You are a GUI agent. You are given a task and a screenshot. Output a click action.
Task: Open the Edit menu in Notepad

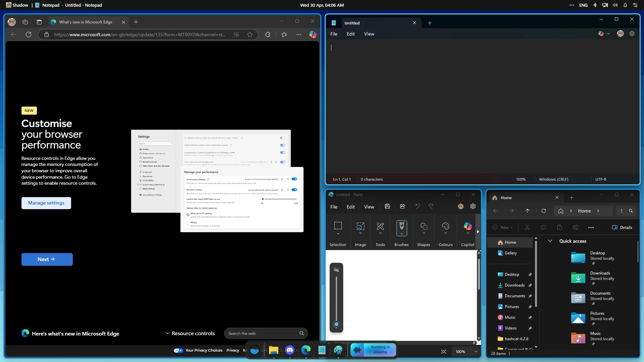click(x=351, y=34)
